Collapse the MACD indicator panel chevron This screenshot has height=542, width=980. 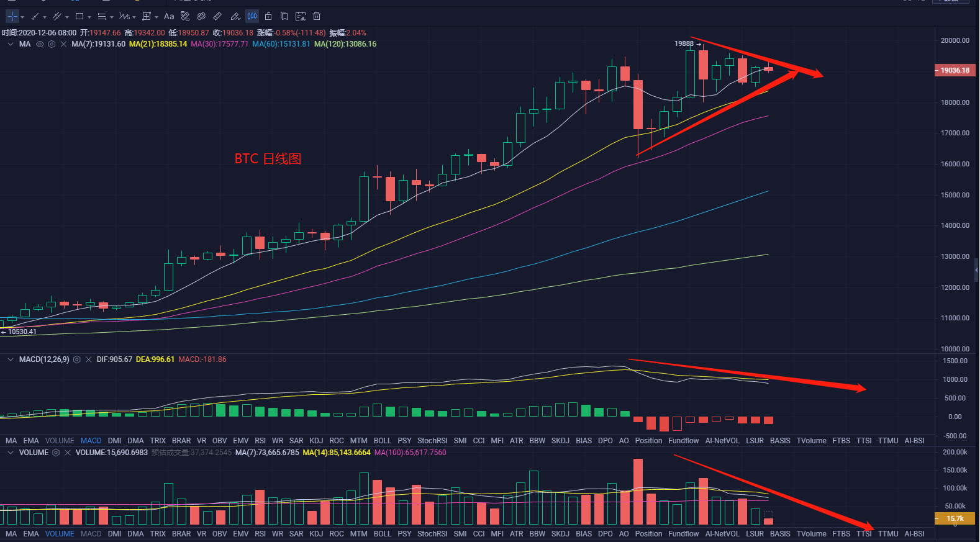(x=11, y=359)
